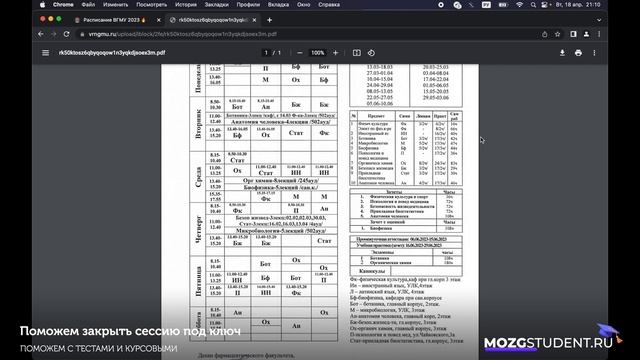
Task: Click PDF filename title in toolbar
Action: [112, 53]
